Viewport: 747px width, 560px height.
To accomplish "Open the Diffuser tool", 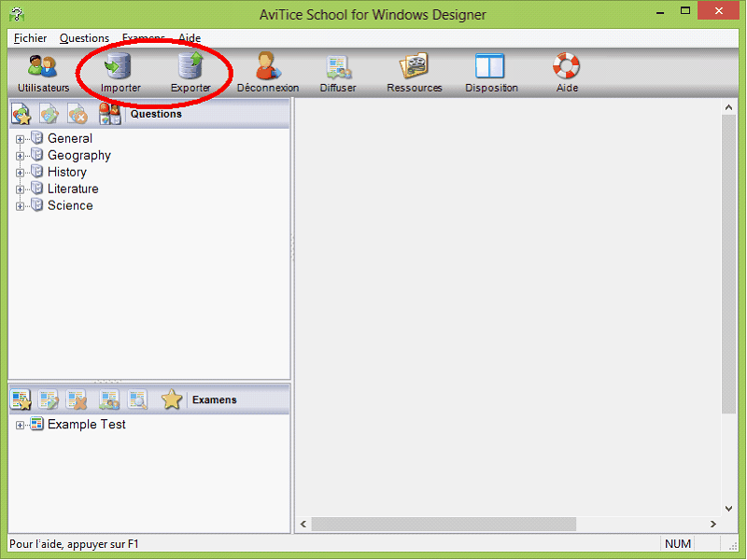I will [x=338, y=66].
